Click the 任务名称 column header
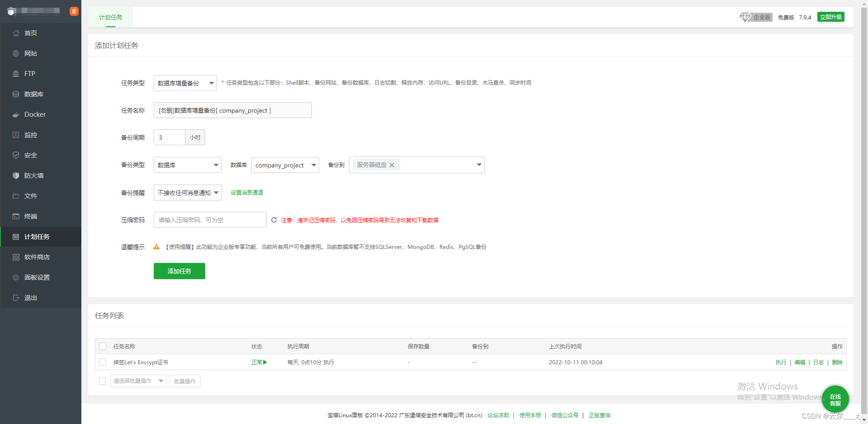Screen dimensions: 868x424 tap(124, 346)
